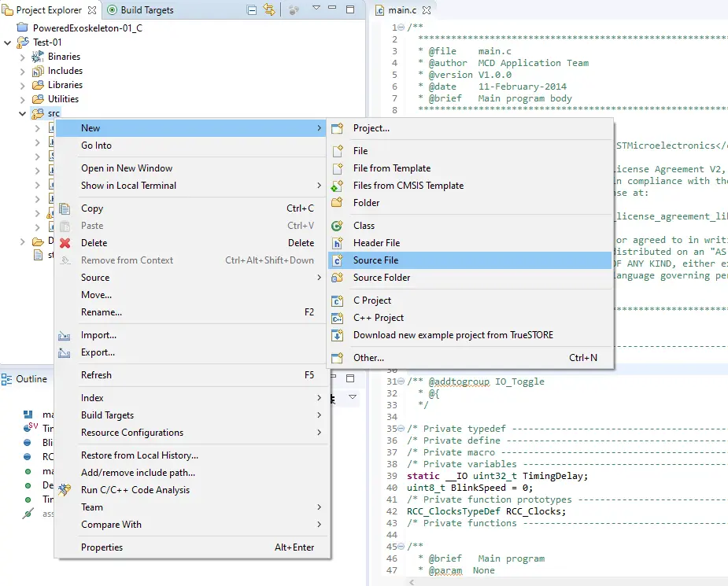Collapse the src folder
The image size is (728, 586).
(22, 114)
